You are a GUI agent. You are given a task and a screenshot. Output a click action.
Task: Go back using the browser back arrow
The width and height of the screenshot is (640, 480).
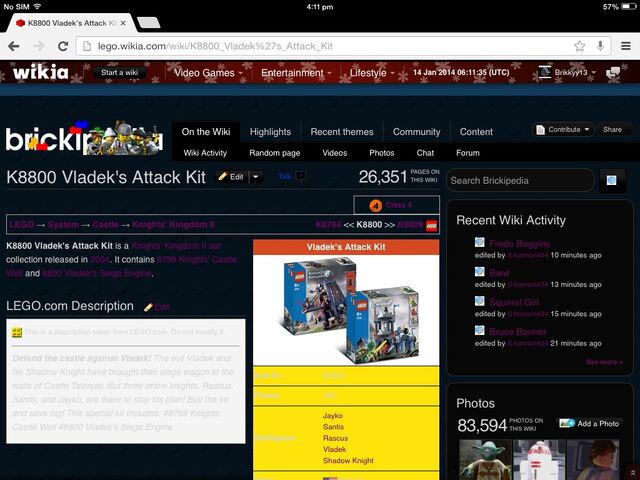[13, 46]
